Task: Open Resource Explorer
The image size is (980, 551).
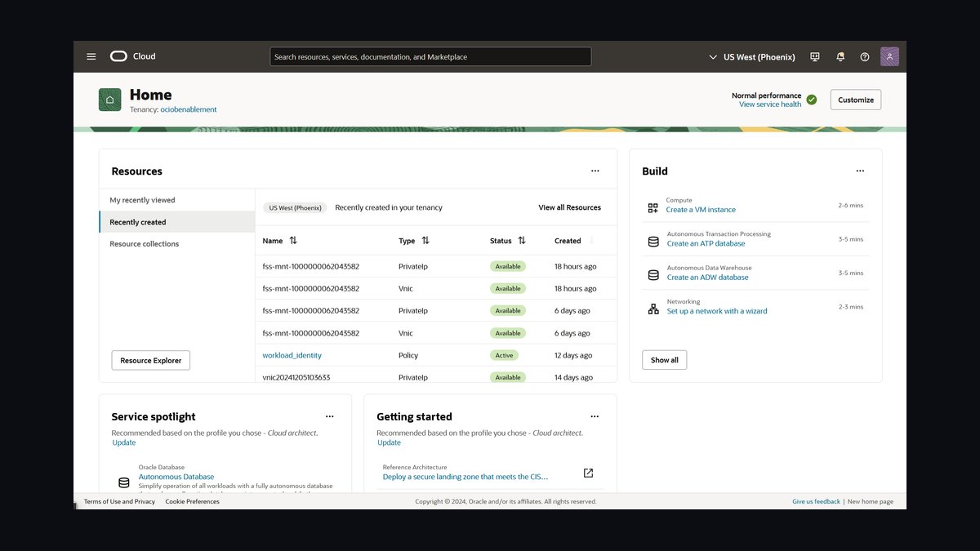Action: click(x=151, y=360)
